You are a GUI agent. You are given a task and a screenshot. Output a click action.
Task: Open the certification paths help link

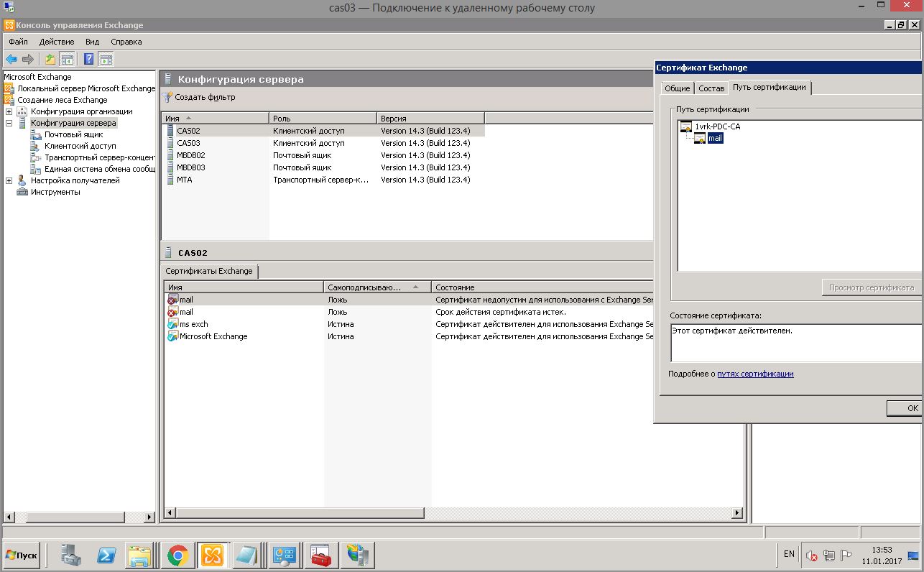[x=755, y=374]
